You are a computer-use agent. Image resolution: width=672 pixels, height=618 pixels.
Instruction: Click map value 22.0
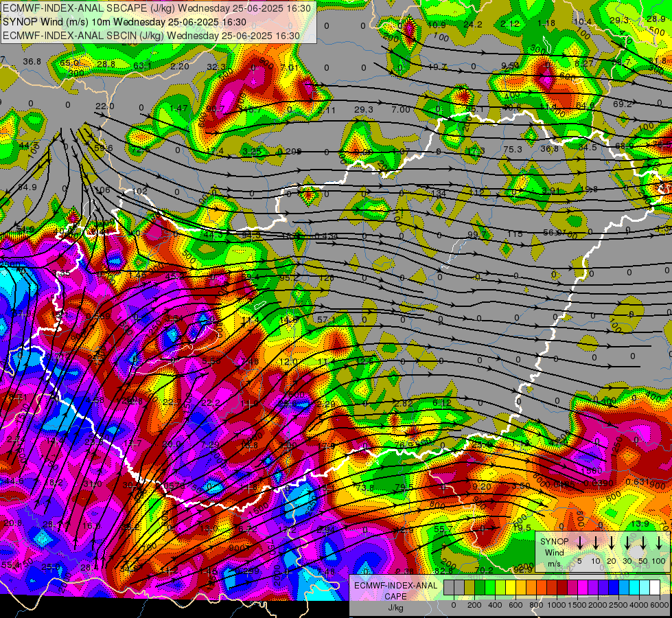tap(104, 106)
